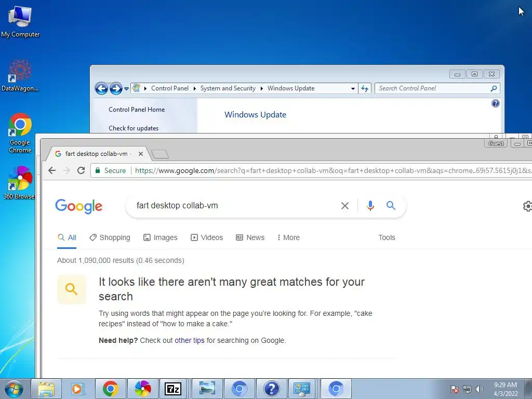
Task: Click About 1,090,000 results text
Action: 121,261
